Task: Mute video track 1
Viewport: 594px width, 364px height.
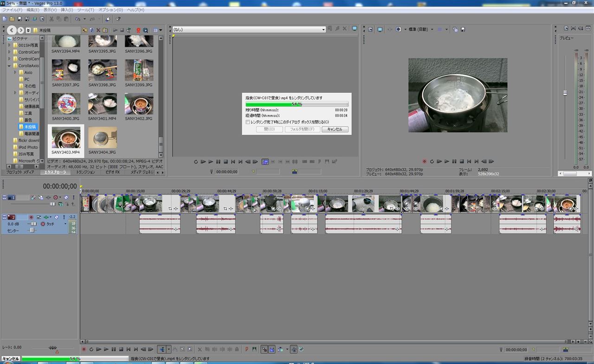Action: [x=66, y=198]
